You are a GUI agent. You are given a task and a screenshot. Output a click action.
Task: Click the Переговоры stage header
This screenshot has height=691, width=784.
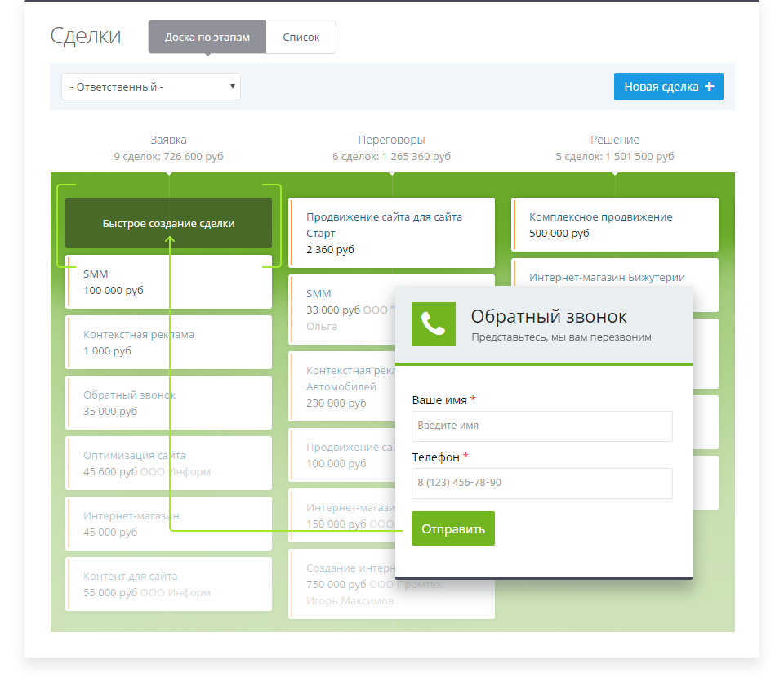tap(391, 140)
